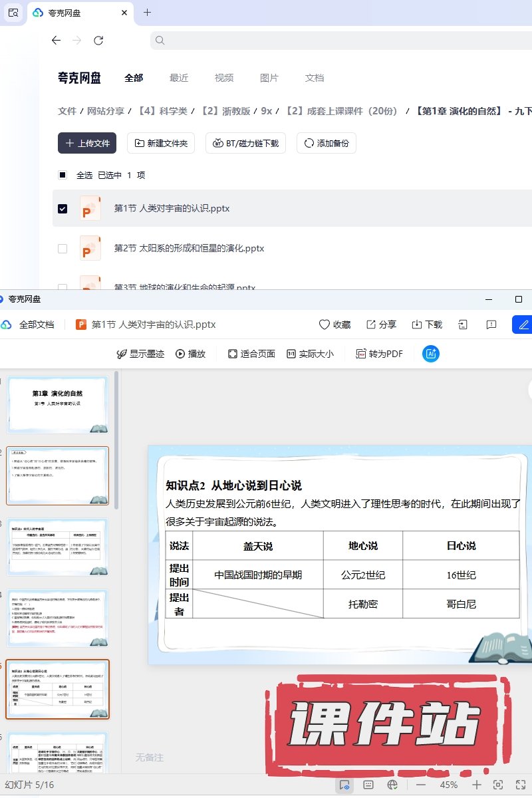532x798 pixels.
Task: Zoom in with the plus icon
Action: (476, 785)
